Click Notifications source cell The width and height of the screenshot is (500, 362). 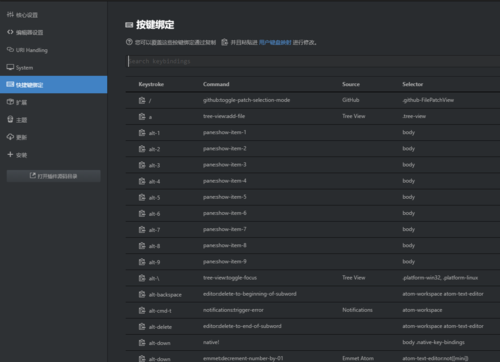357,310
